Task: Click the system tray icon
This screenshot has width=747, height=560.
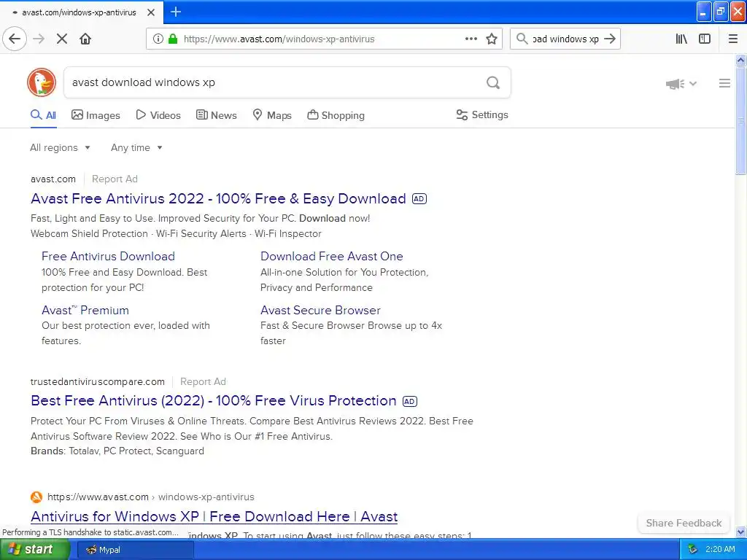Action: point(692,550)
